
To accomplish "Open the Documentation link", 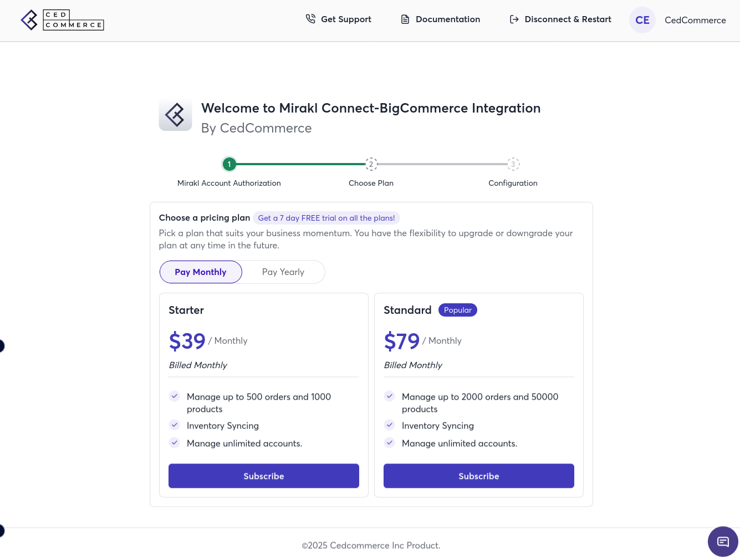I will 447,19.
